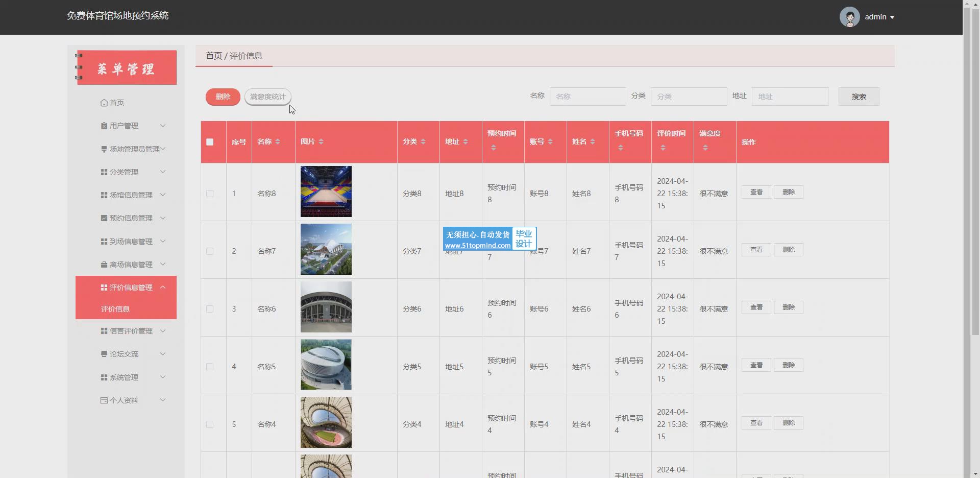Click the home icon beside 首页

pyautogui.click(x=104, y=103)
